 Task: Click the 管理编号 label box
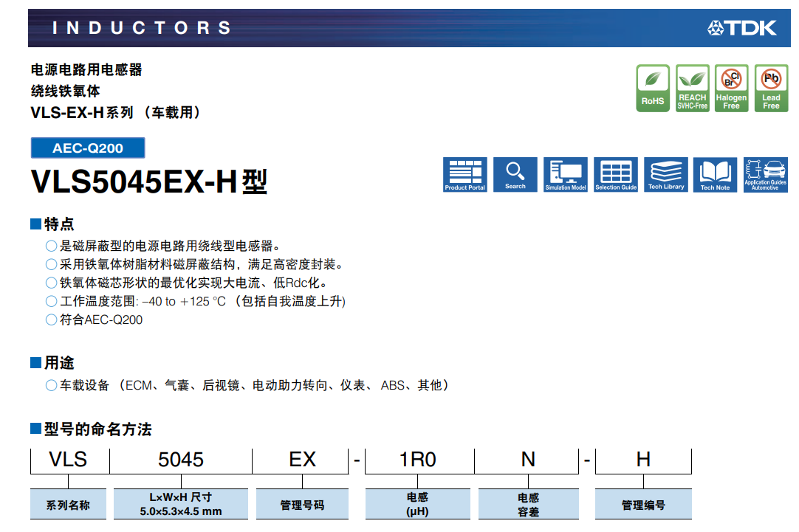(644, 505)
